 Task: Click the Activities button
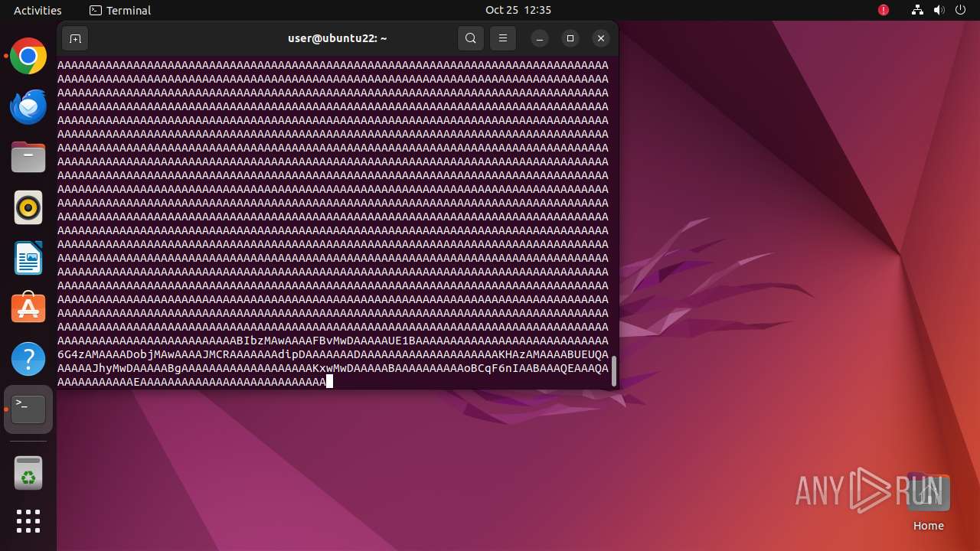point(38,10)
